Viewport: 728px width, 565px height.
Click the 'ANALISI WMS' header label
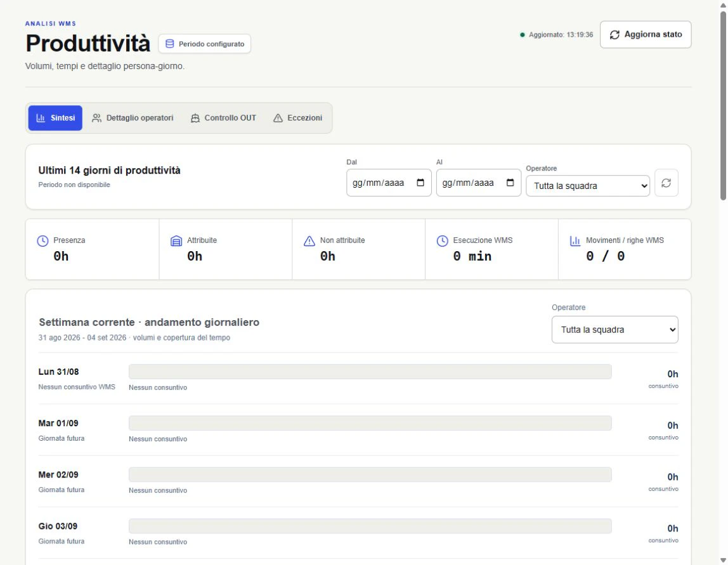point(51,23)
